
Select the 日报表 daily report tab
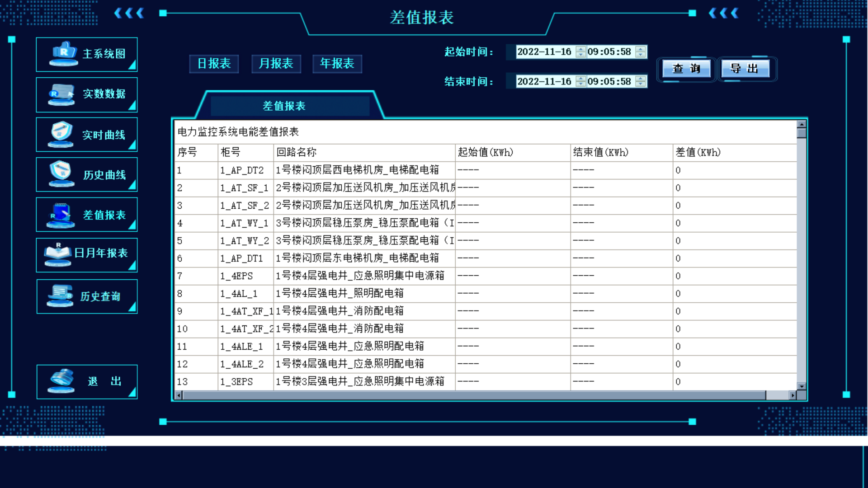click(214, 64)
